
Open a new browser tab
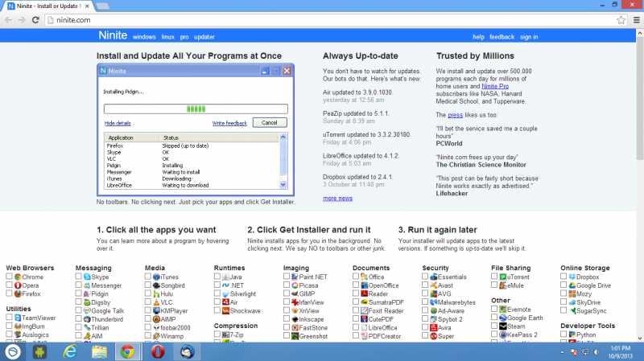102,6
